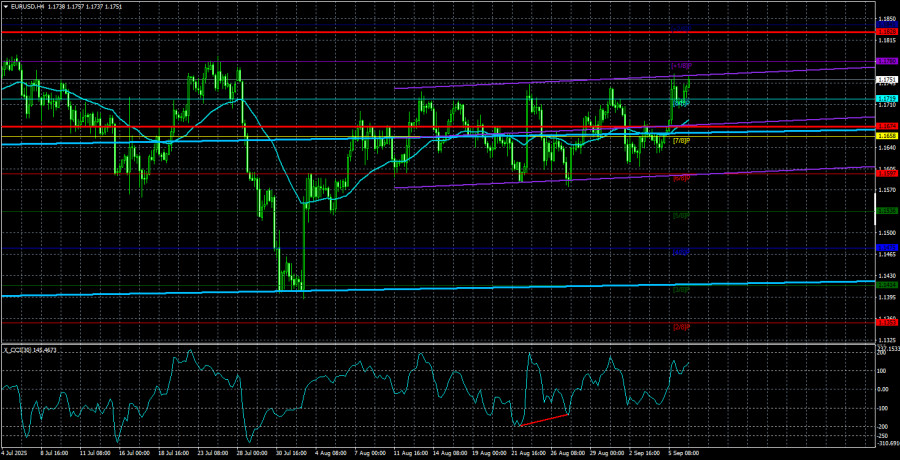Click the 30 Jul 16:00 time axis label

click(289, 453)
